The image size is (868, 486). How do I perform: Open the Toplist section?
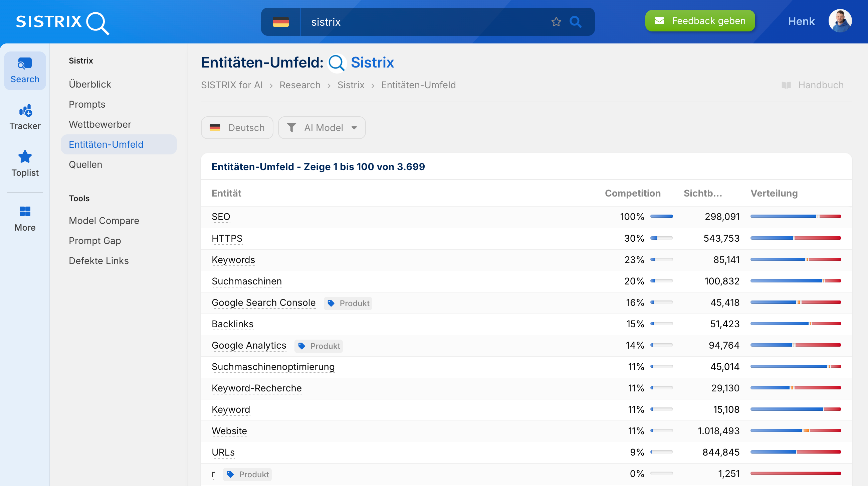click(25, 163)
